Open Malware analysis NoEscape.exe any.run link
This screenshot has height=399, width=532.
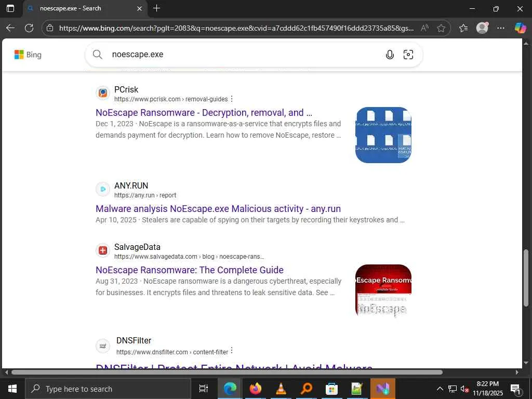click(x=218, y=209)
